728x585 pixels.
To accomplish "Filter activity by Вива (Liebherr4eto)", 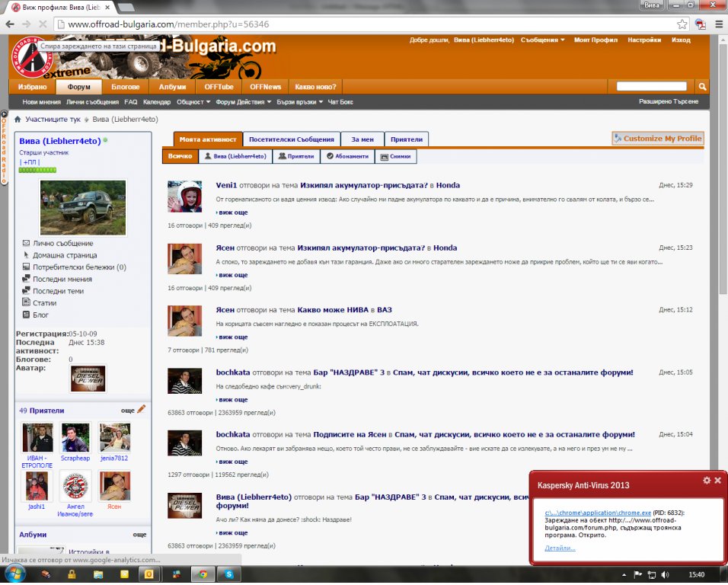I will (x=235, y=156).
